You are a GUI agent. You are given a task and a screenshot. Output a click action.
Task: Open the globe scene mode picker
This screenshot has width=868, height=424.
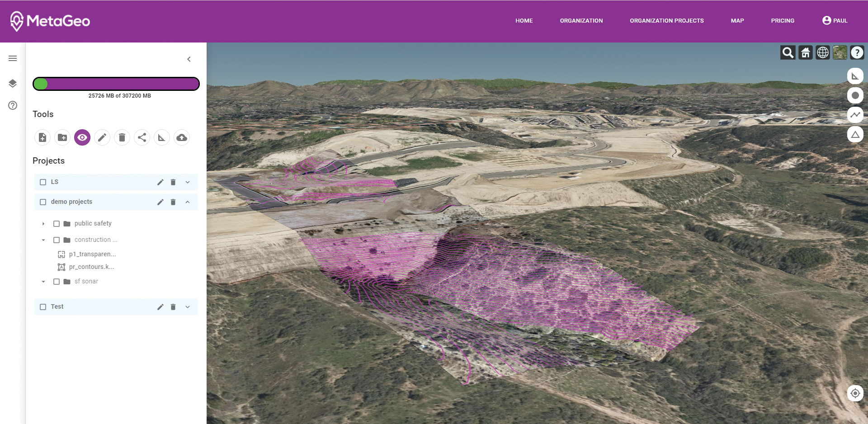[x=823, y=53]
